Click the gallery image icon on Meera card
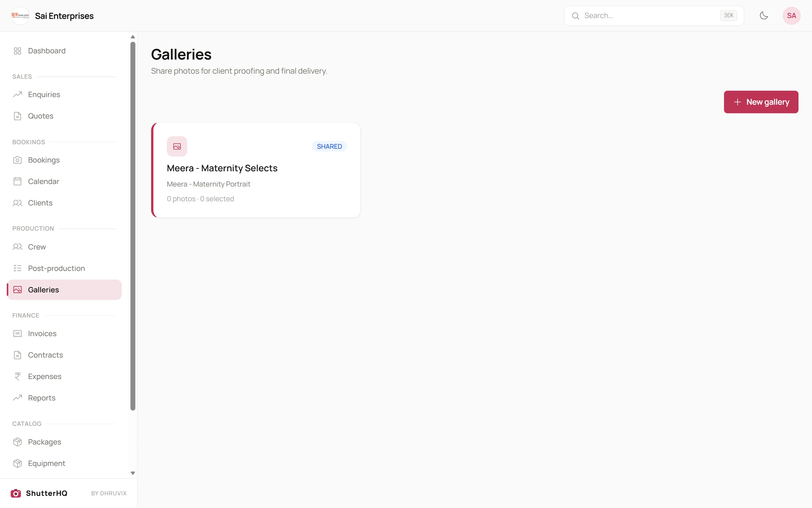 point(177,146)
